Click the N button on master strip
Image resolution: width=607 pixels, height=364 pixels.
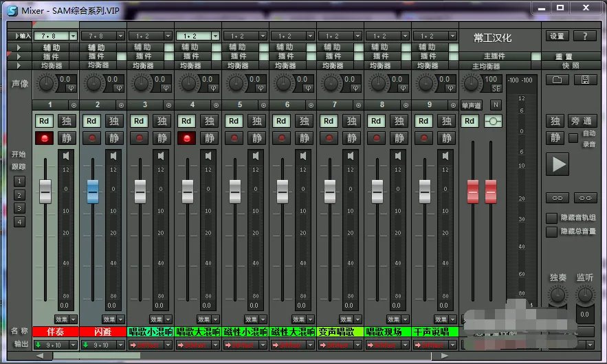click(496, 105)
